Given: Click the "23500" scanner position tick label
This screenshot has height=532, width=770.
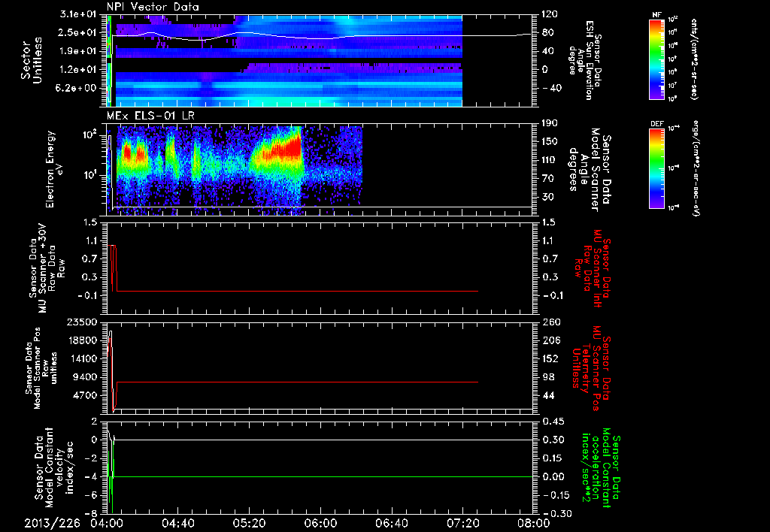Looking at the screenshot, I should pyautogui.click(x=83, y=322).
